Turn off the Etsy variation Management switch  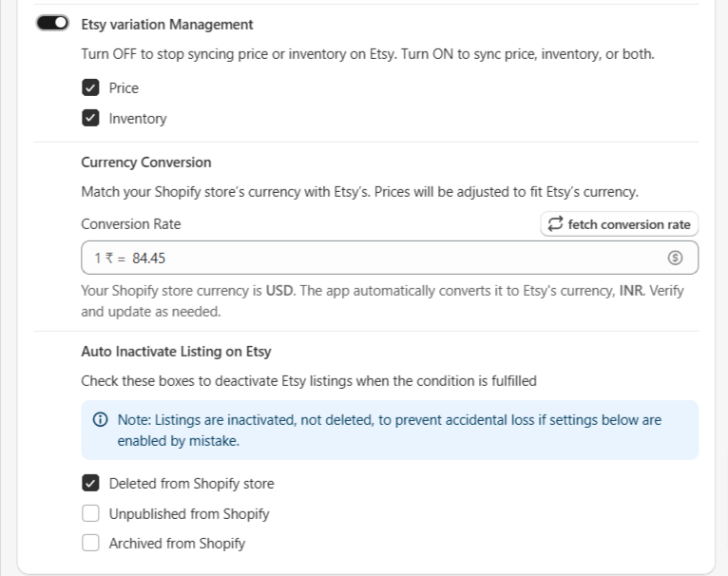click(52, 23)
